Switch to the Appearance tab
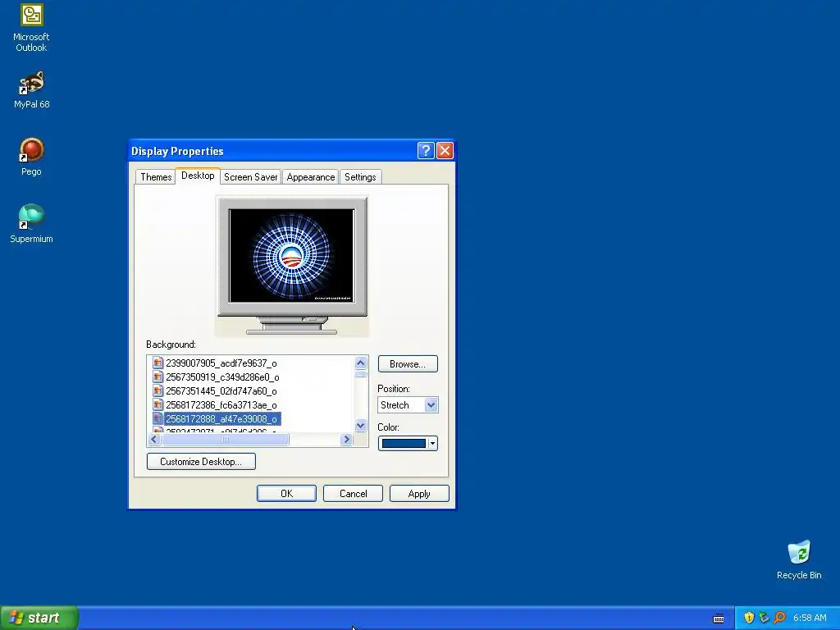The image size is (840, 630). coord(311,177)
